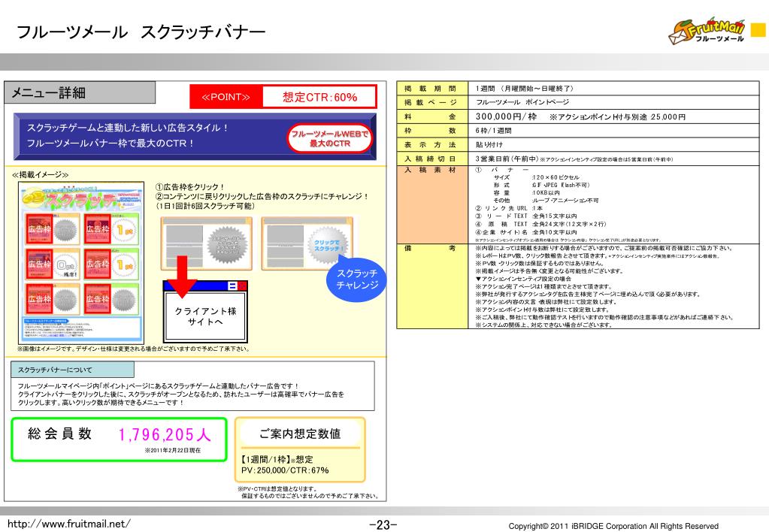Click the ≪POINT≫ red label
This screenshot has width=769, height=532.
pos(226,97)
